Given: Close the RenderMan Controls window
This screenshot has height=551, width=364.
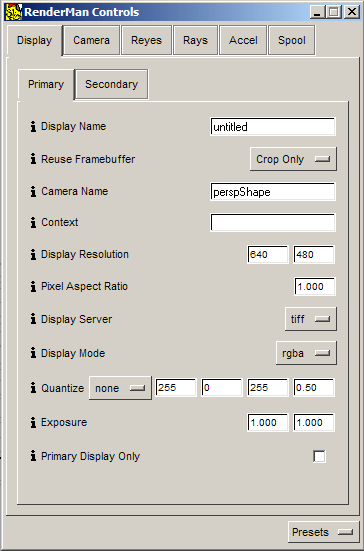Looking at the screenshot, I should [x=351, y=13].
